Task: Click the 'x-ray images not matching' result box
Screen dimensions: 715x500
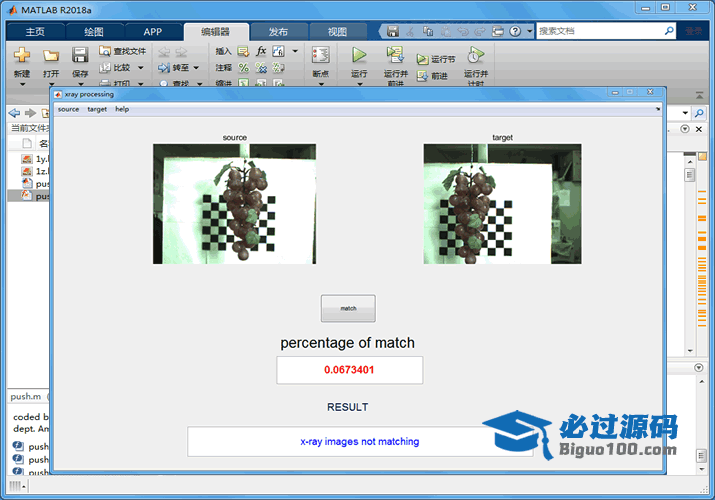Action: coord(360,442)
